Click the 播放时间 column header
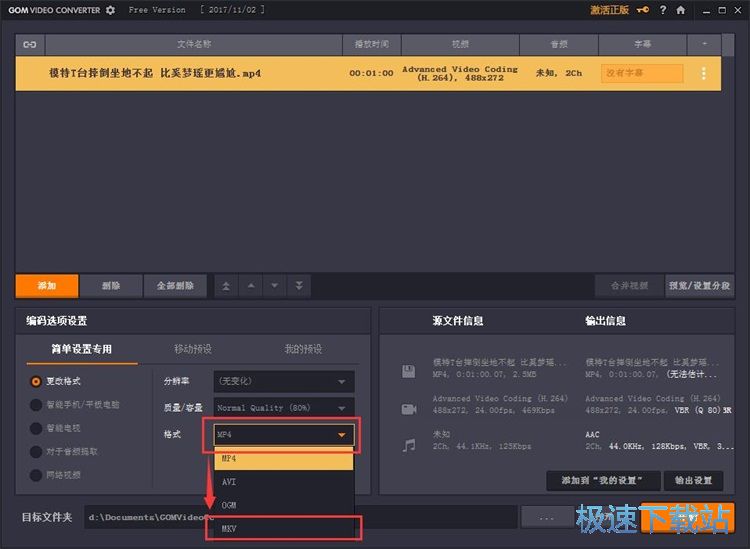The image size is (750, 549). [x=372, y=44]
